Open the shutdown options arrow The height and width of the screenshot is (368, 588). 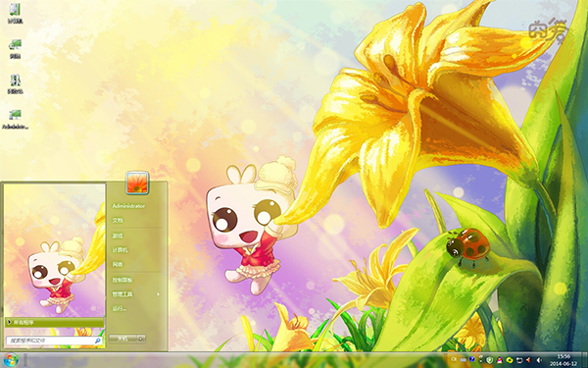point(141,339)
